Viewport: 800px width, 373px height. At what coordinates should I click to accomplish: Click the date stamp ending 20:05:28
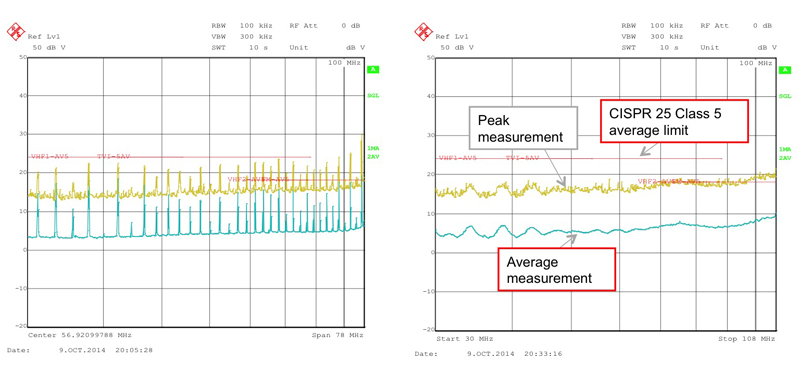[x=80, y=350]
